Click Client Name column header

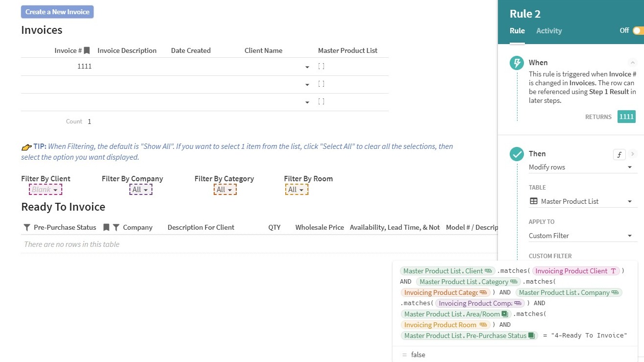(263, 50)
